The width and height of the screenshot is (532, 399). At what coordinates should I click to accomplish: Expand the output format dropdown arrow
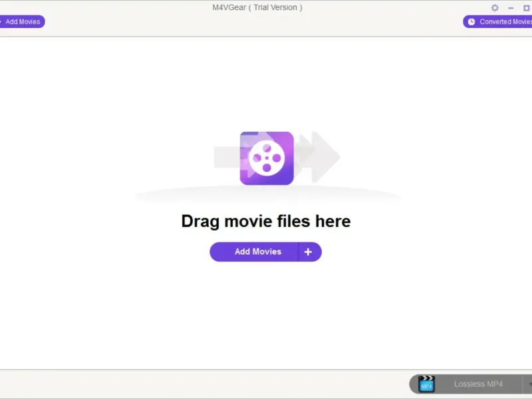point(529,384)
